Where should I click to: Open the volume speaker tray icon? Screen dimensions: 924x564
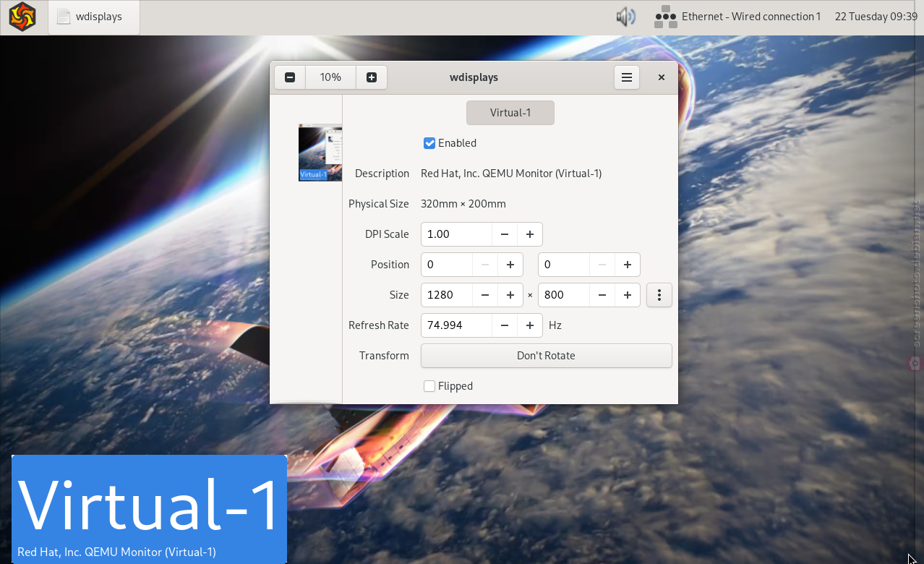tap(625, 17)
